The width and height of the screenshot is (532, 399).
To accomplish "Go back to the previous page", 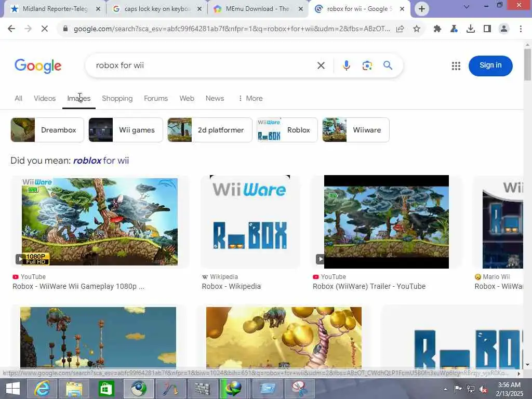I will pyautogui.click(x=11, y=29).
